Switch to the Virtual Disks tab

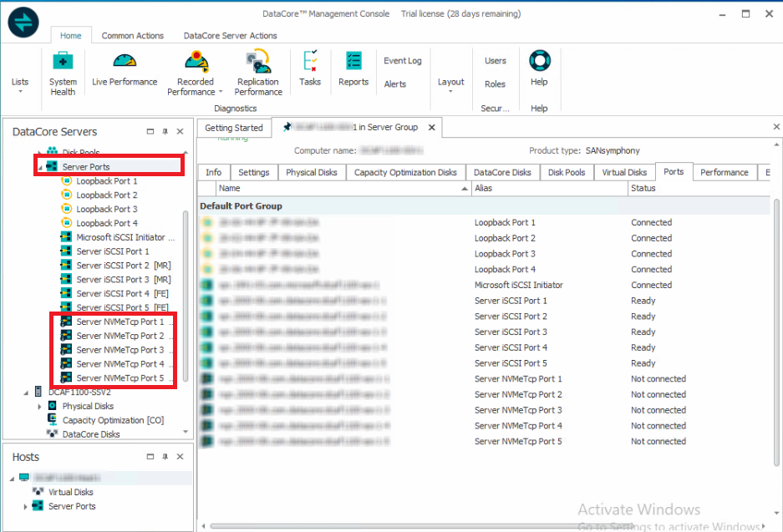624,173
